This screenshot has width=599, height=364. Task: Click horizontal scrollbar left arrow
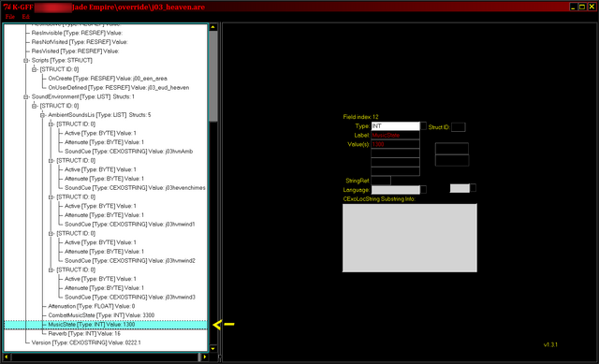click(x=7, y=357)
